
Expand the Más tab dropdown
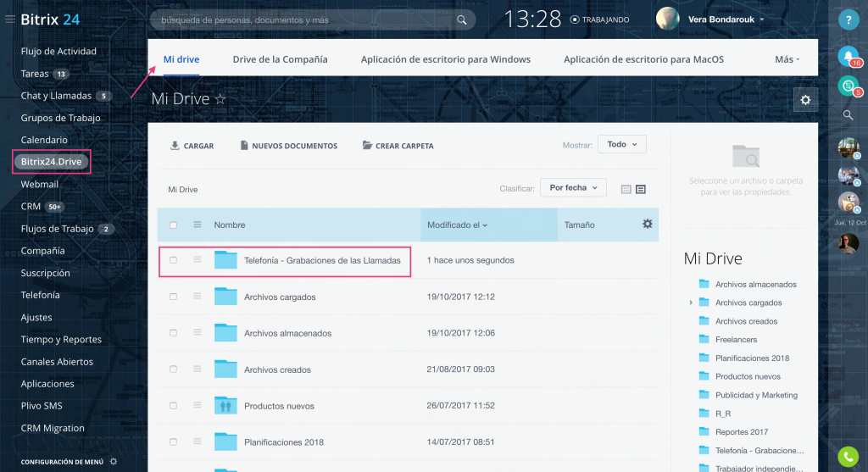pyautogui.click(x=787, y=59)
